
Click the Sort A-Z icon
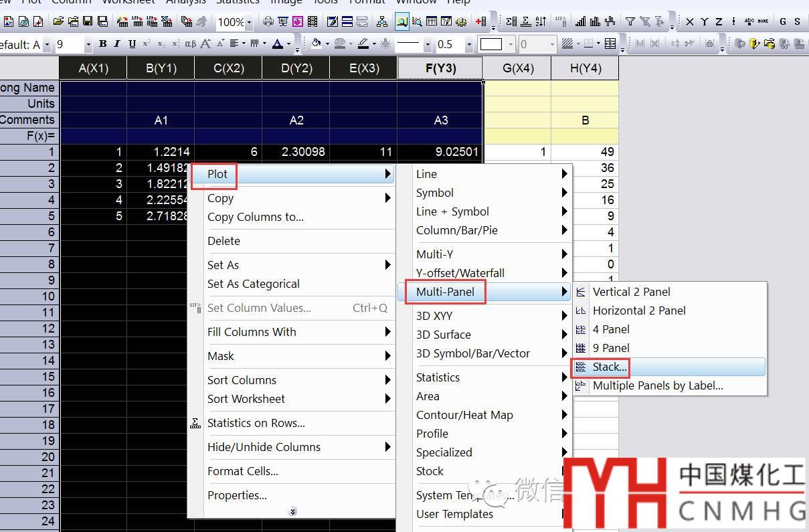point(541,22)
